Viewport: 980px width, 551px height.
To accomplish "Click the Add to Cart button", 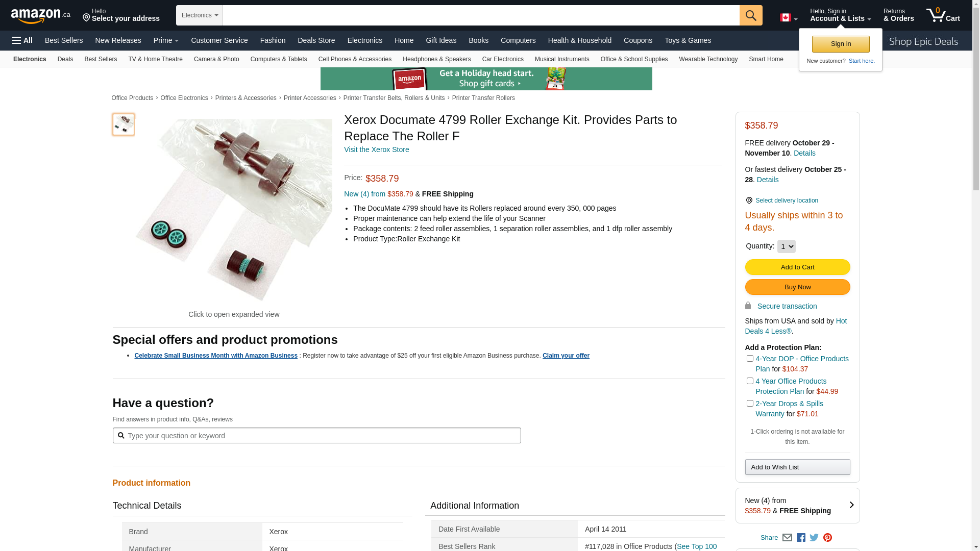I will click(x=797, y=267).
